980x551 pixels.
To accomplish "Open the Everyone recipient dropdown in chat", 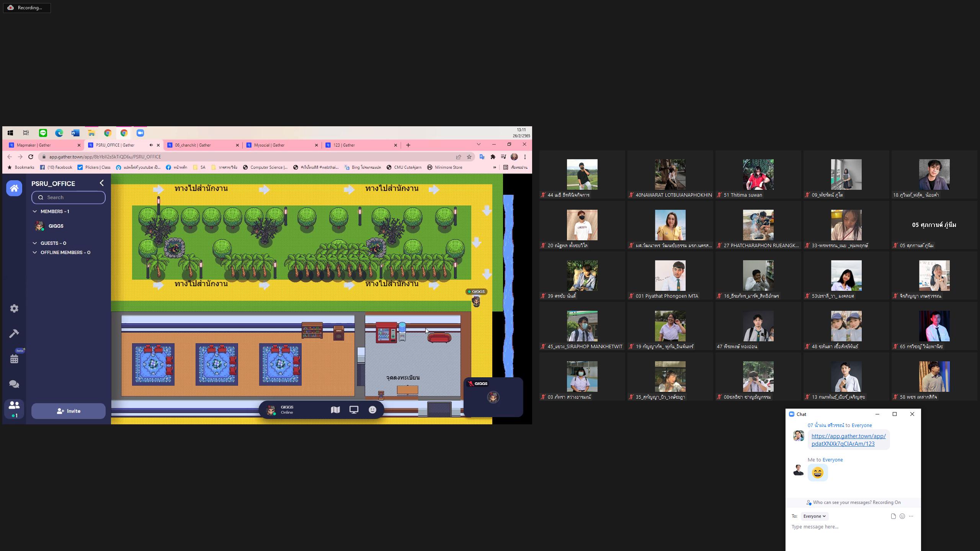I will [814, 516].
